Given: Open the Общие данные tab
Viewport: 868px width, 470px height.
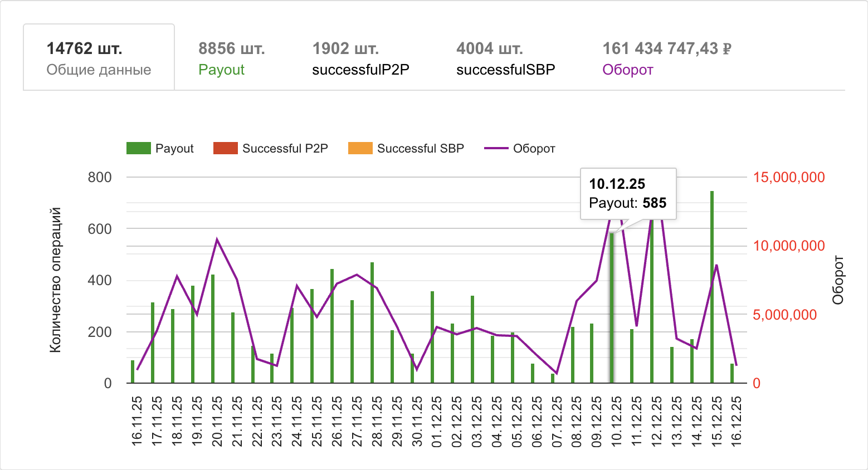Looking at the screenshot, I should [x=99, y=58].
